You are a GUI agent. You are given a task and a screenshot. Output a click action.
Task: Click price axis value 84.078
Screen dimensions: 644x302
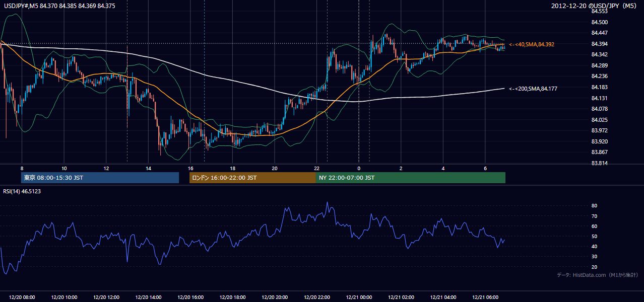[x=600, y=109]
